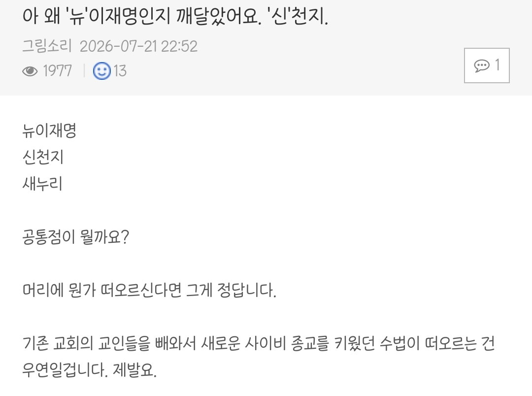Open the comments box showing 1
Screen dimensions: 532x396
pyautogui.click(x=487, y=66)
